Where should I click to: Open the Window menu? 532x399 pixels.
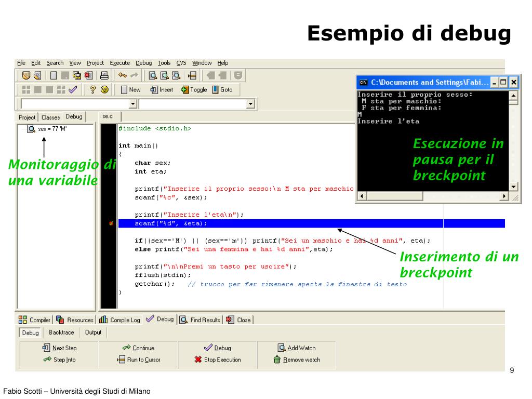202,63
